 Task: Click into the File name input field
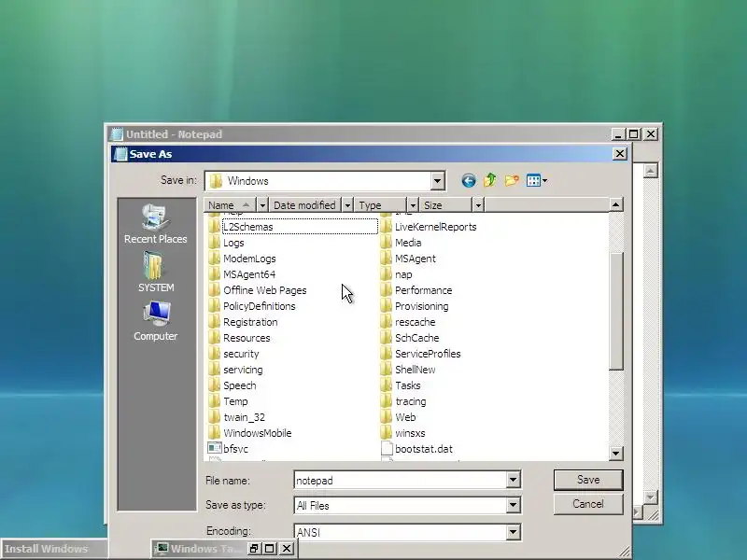(x=401, y=480)
